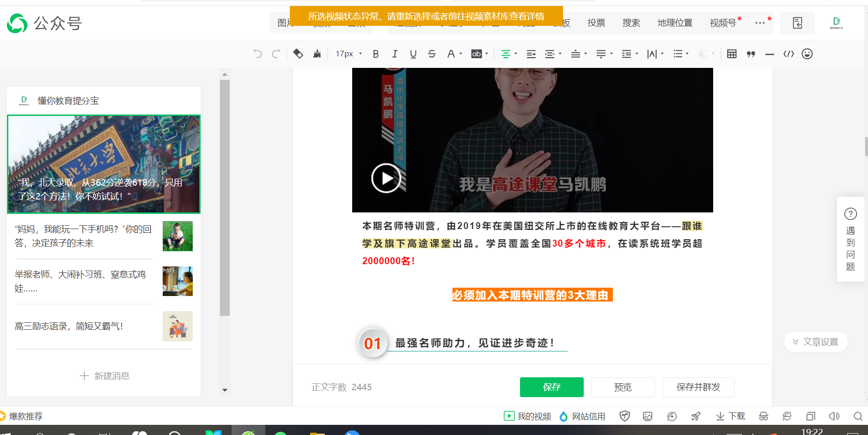Open the emoji picker
The width and height of the screenshot is (868, 435).
[x=807, y=54]
